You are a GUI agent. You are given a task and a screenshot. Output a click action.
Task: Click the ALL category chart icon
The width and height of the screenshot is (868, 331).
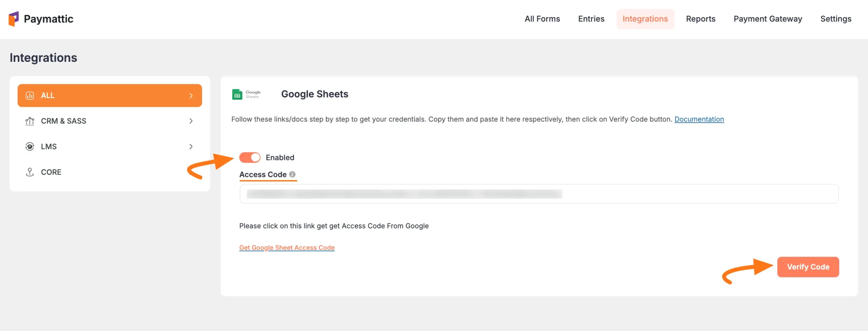(30, 95)
